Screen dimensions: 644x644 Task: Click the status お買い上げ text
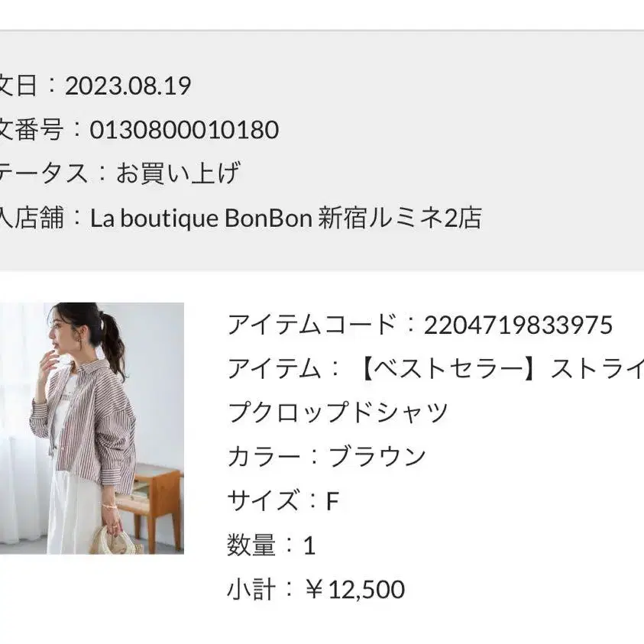(x=177, y=173)
